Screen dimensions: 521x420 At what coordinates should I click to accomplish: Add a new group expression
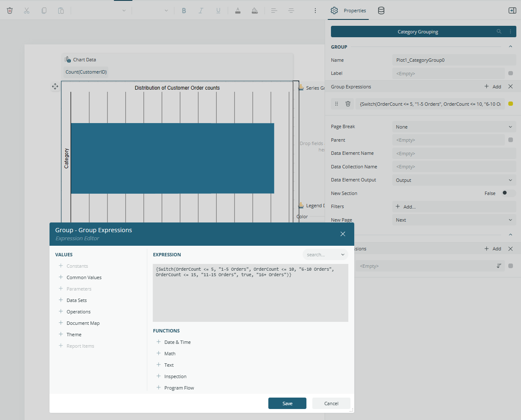[x=493, y=87]
